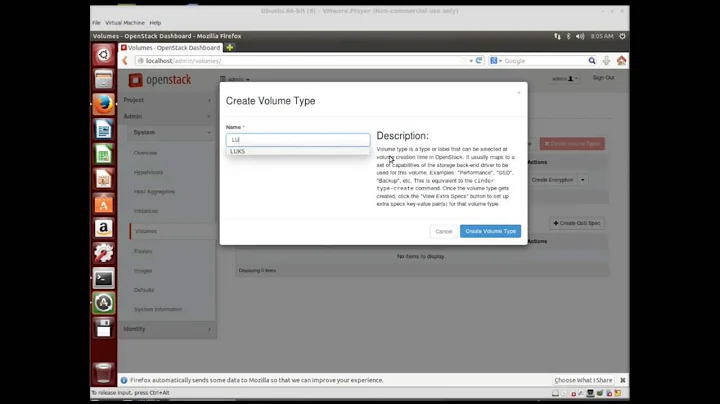Screen dimensions: 720x404
Task: Open the Files manager in the dock
Action: coord(103,79)
